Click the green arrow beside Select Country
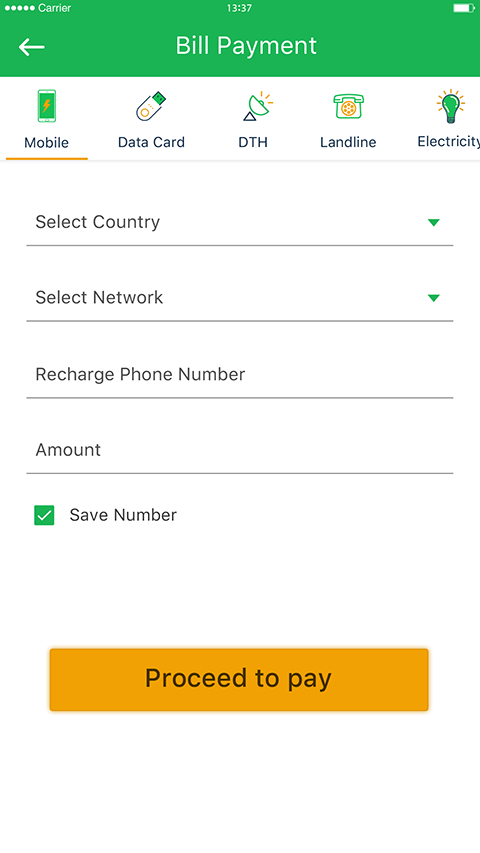Viewport: 480px width, 853px height. [433, 222]
